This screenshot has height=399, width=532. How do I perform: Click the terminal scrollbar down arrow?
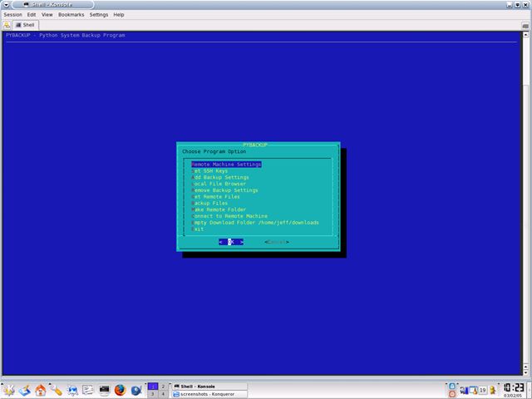525,372
